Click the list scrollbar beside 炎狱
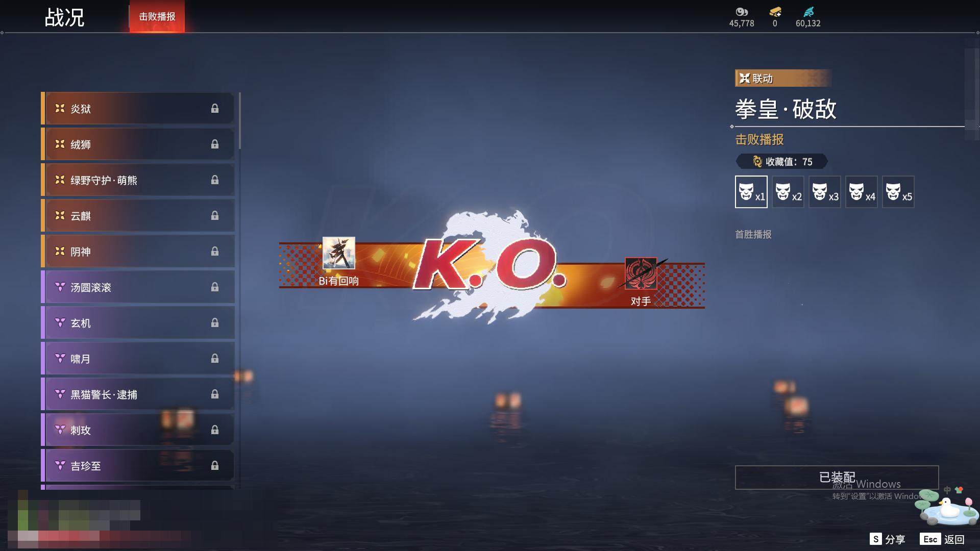 239,121
